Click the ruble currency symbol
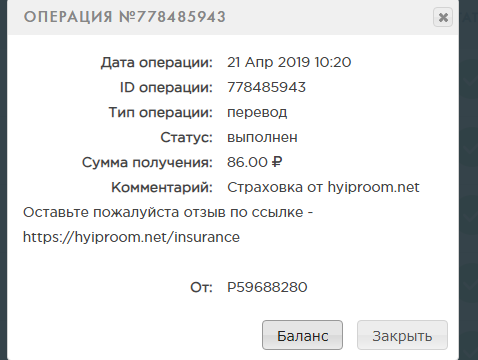The width and height of the screenshot is (478, 360). tap(277, 162)
